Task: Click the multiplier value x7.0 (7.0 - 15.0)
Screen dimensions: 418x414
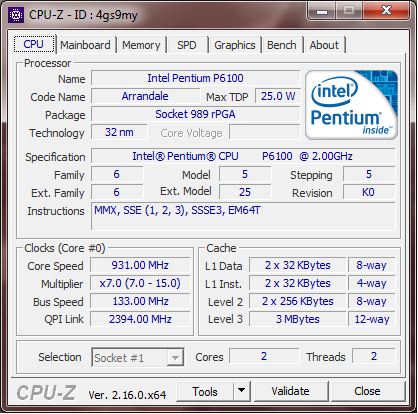Action: [140, 283]
